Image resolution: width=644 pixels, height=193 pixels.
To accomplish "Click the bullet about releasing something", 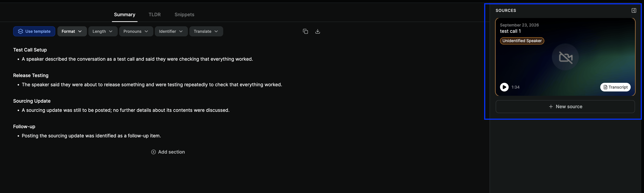I will [x=152, y=84].
